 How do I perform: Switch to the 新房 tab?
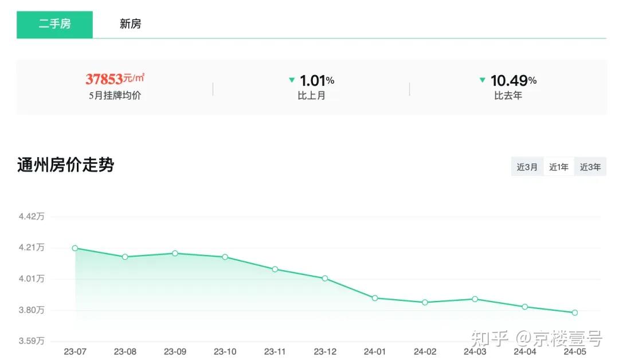131,24
